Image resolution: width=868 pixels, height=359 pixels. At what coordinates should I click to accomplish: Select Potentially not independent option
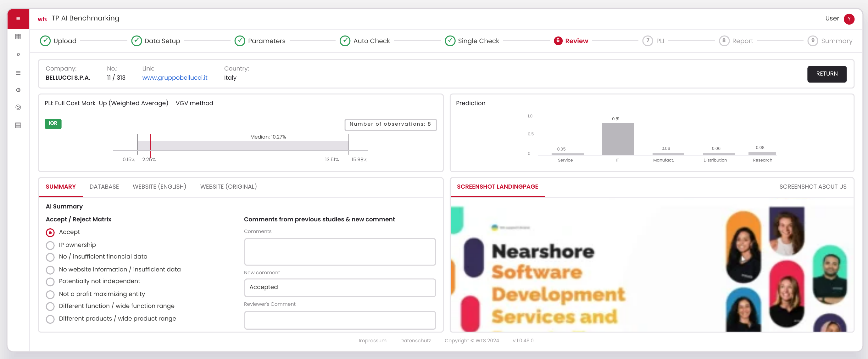pyautogui.click(x=50, y=282)
